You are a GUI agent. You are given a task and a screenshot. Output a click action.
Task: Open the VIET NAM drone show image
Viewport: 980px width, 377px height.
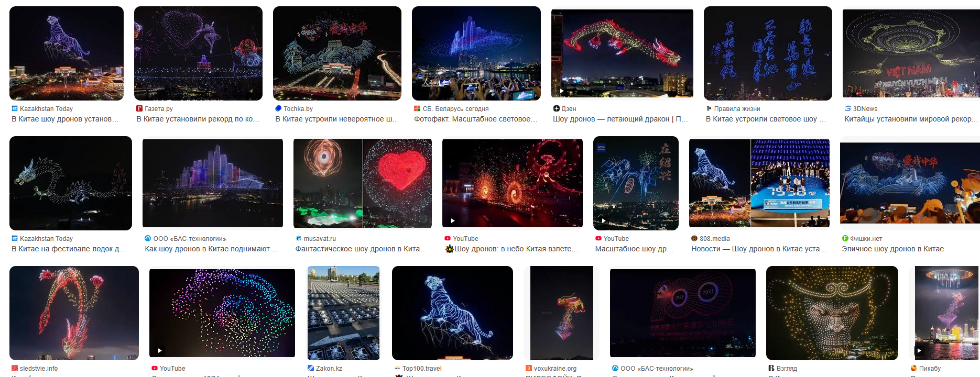point(911,53)
